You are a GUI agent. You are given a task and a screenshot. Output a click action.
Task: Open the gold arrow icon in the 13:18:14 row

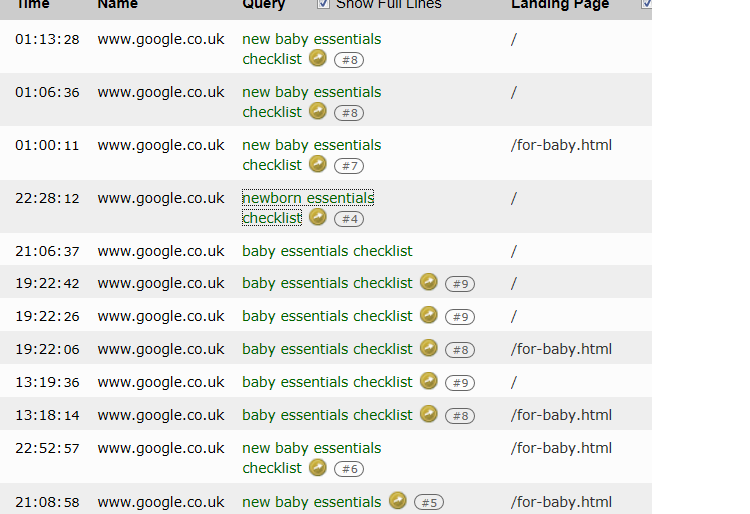pos(429,414)
